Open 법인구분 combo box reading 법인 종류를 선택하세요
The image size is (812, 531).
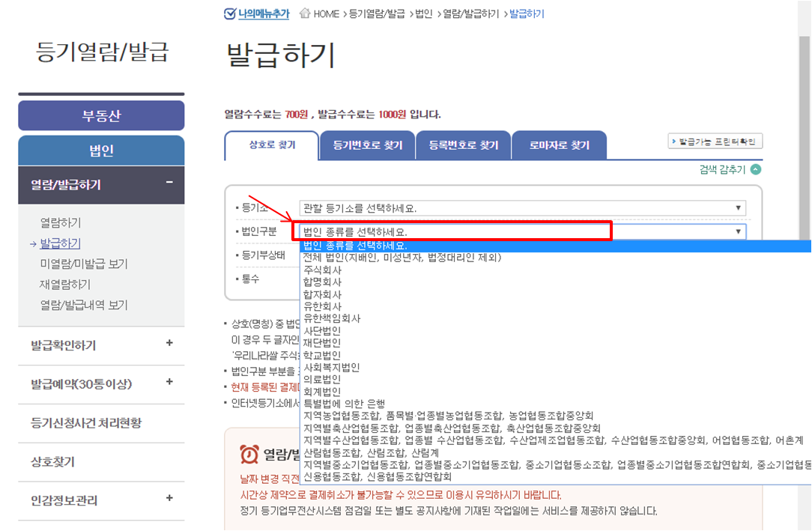[523, 231]
